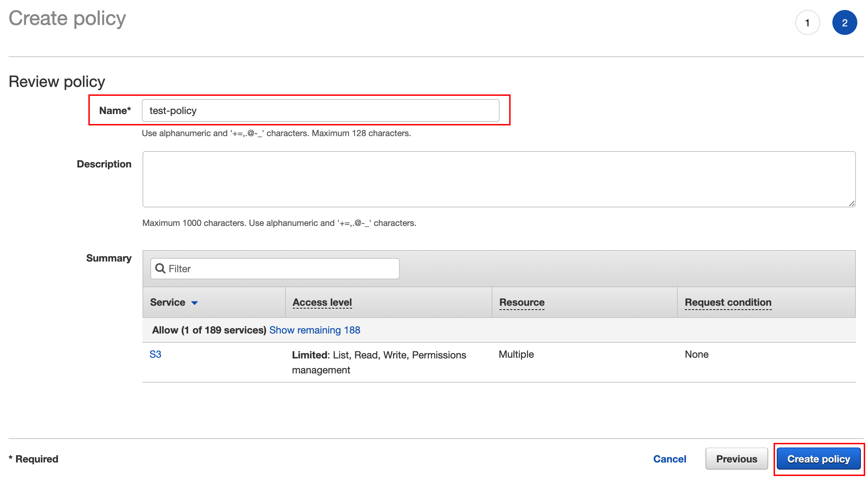This screenshot has width=868, height=481.
Task: Click the None request condition cell
Action: pos(696,354)
